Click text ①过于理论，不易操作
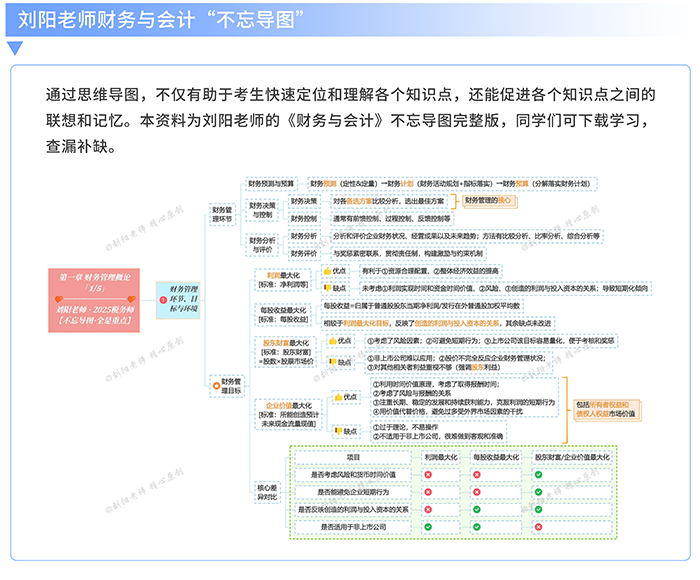This screenshot has width=700, height=580. (x=406, y=427)
